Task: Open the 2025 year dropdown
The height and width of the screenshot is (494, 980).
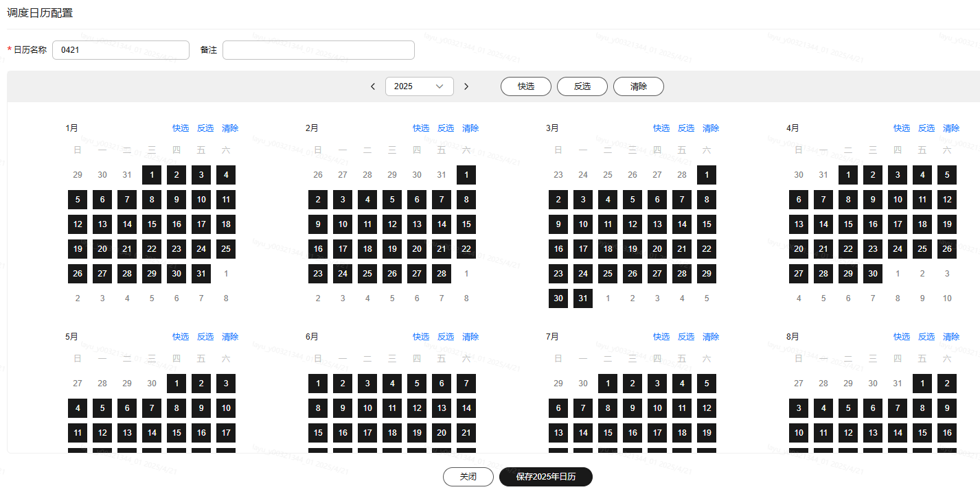Action: (x=419, y=86)
